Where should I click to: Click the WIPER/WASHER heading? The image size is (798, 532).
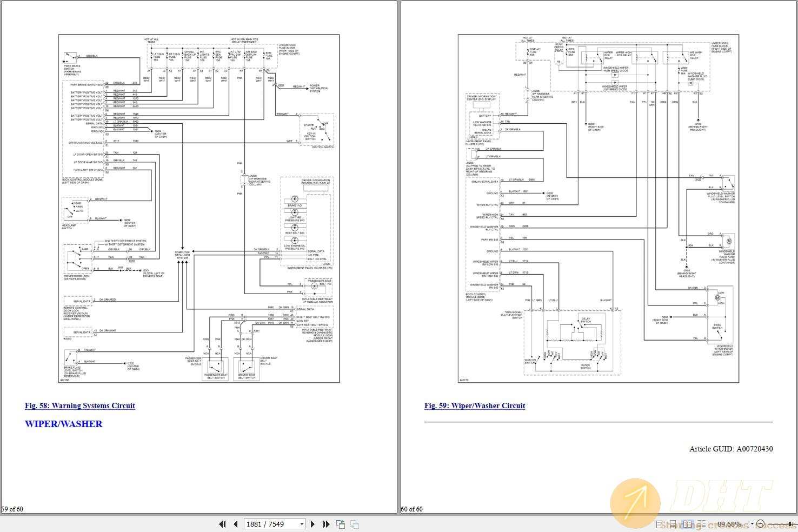[64, 424]
